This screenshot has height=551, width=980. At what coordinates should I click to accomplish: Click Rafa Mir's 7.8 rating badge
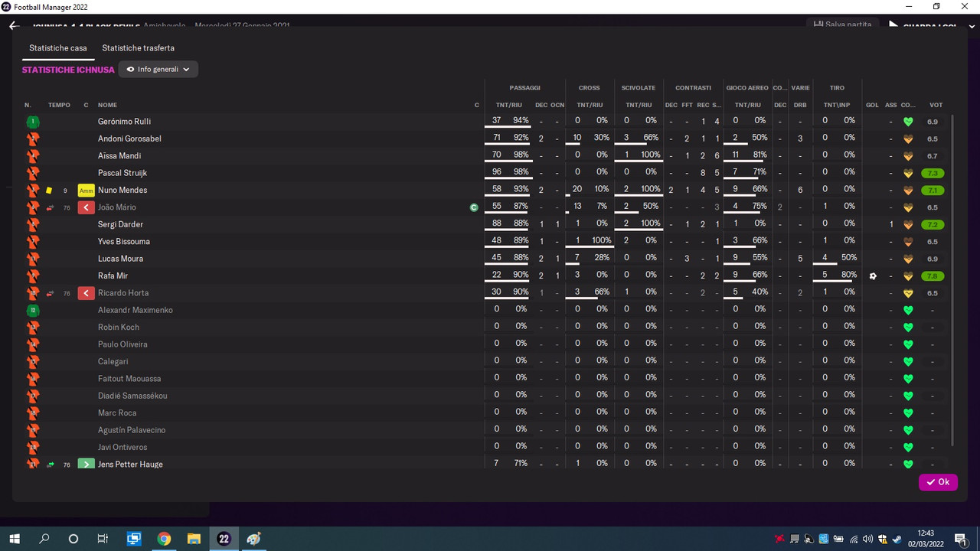point(934,276)
